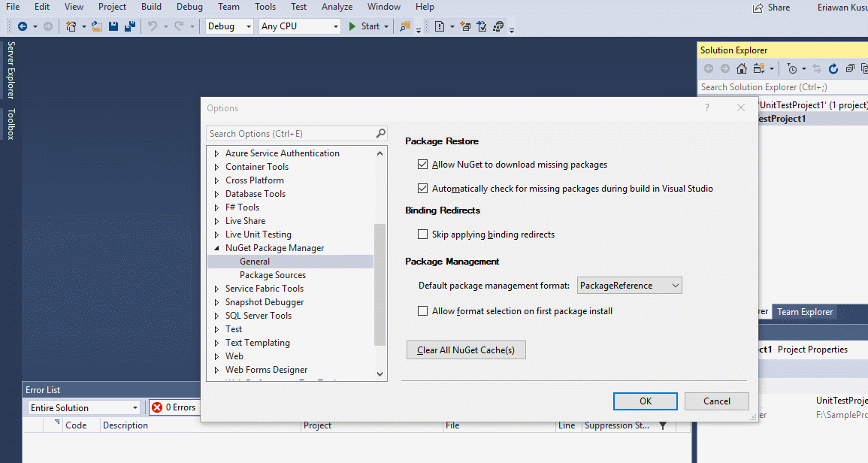Image resolution: width=868 pixels, height=463 pixels.
Task: Uncheck Allow NuGet to download missing packages
Action: point(423,164)
